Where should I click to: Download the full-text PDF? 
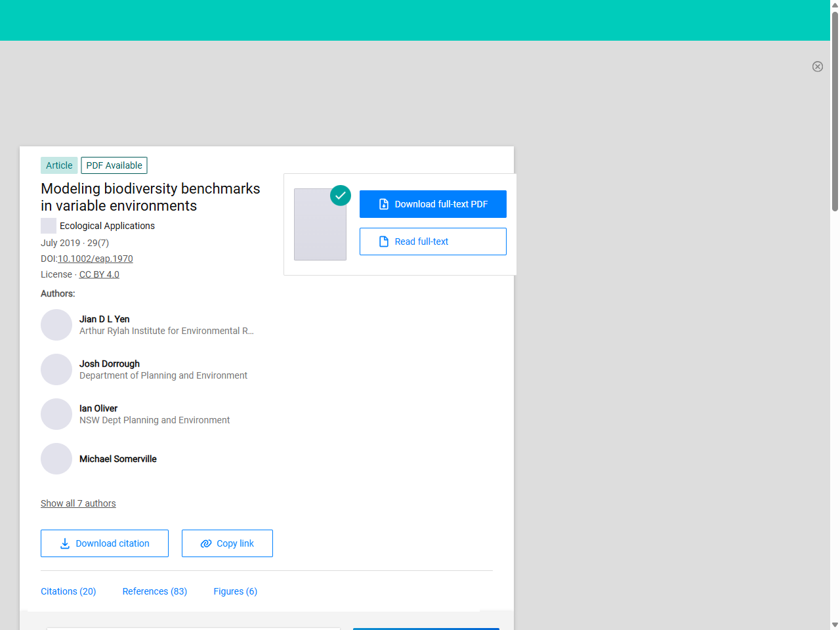[433, 204]
